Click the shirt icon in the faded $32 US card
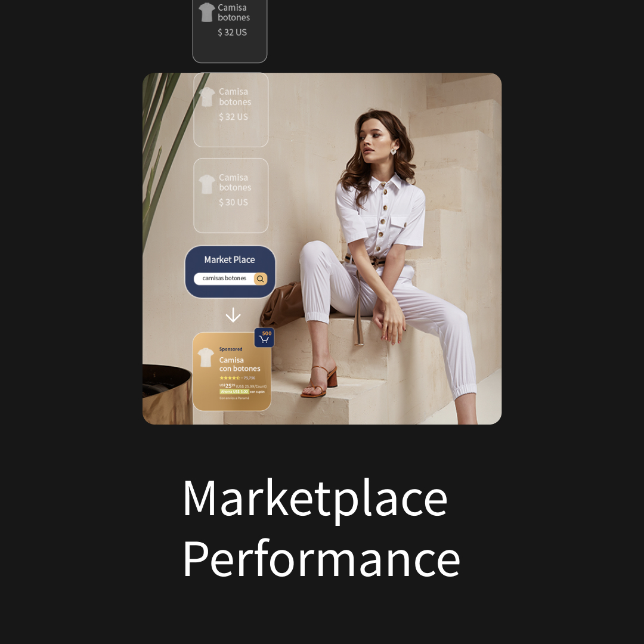 pyautogui.click(x=206, y=97)
